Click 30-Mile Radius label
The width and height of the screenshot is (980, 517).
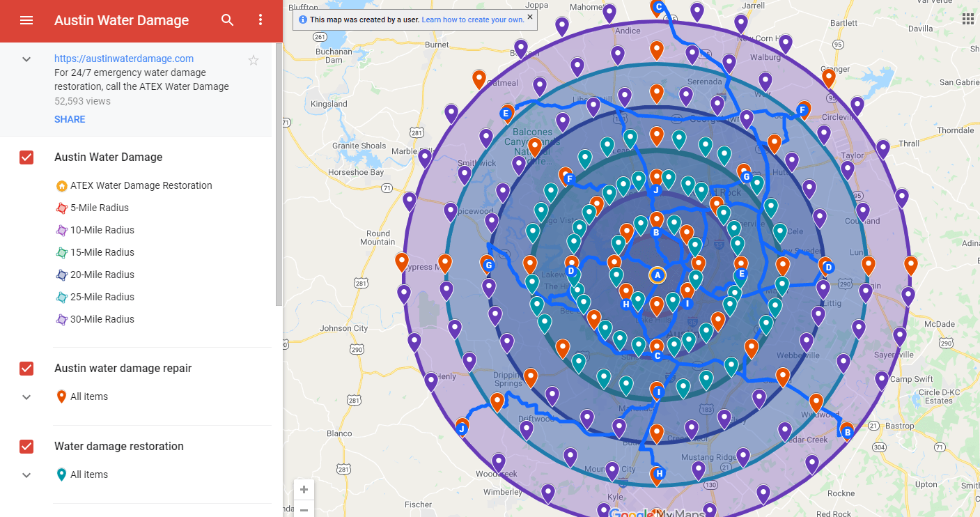coord(102,319)
